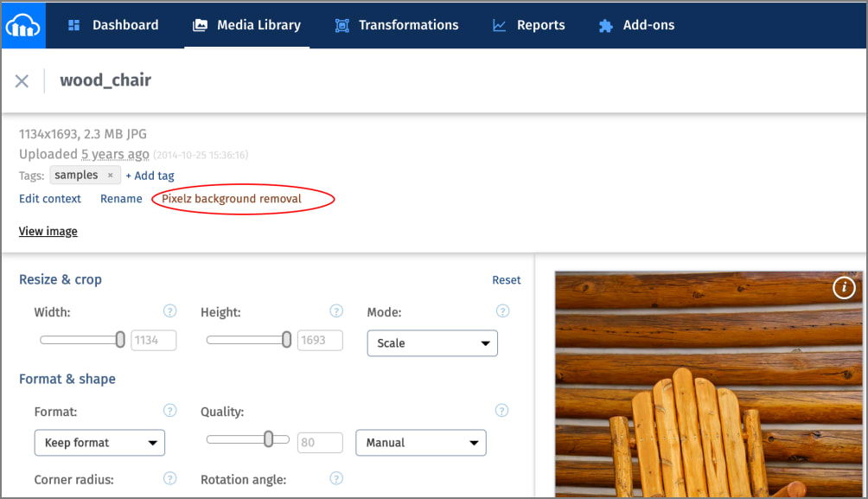The height and width of the screenshot is (499, 868).
Task: Open help icon for Quality
Action: click(x=501, y=411)
